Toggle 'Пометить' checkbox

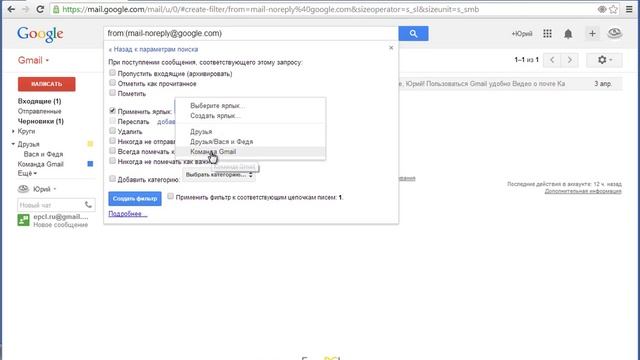click(112, 93)
